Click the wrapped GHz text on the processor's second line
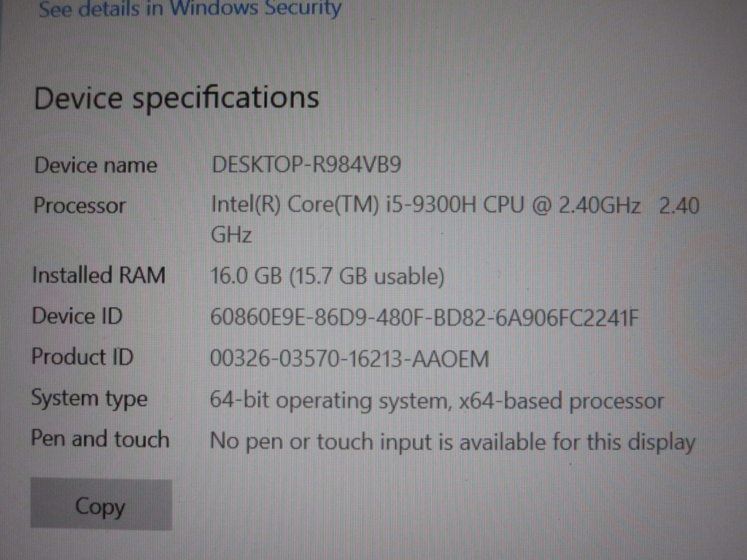Viewport: 747px width, 560px height. 231,236
